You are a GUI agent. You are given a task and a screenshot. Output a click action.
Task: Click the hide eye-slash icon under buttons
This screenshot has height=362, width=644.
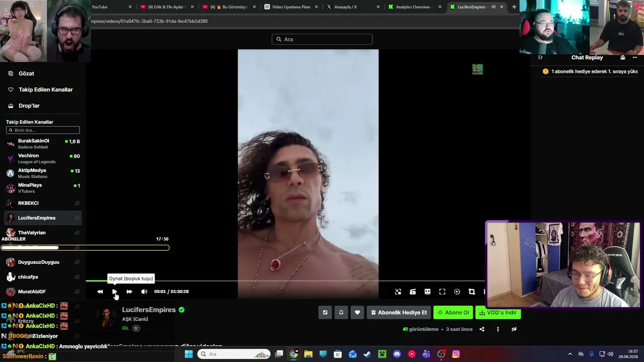[514, 329]
